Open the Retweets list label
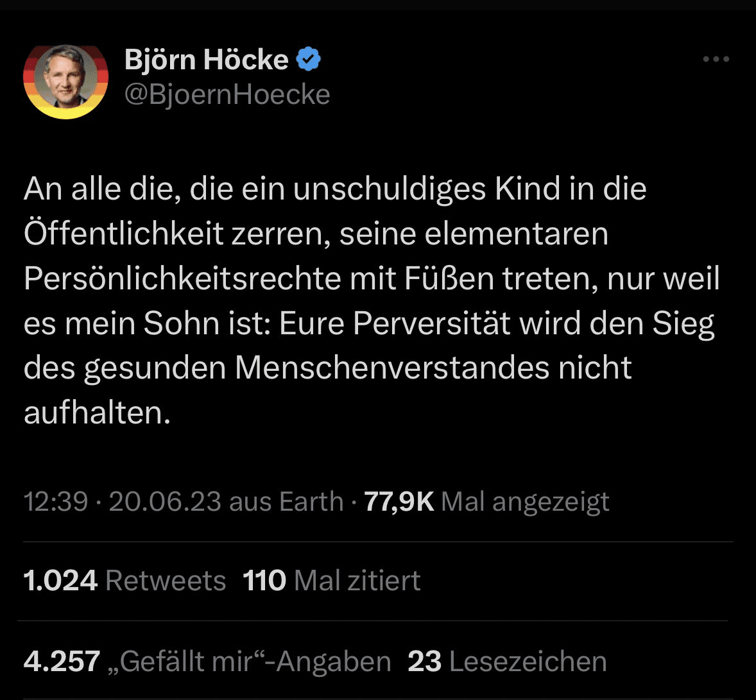The width and height of the screenshot is (756, 700). (x=166, y=581)
